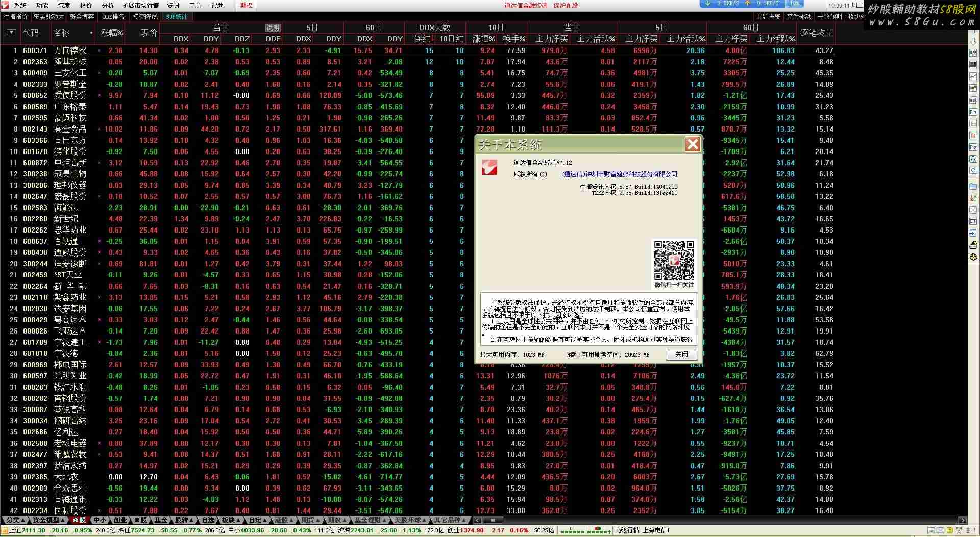The width and height of the screenshot is (980, 537).
Task: Click the antenna signal icon in status bar
Action: click(959, 531)
